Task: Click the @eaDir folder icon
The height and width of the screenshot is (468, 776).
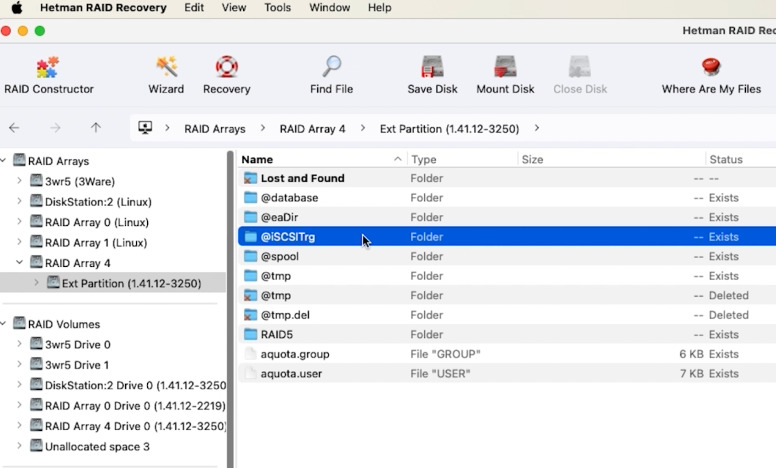Action: pyautogui.click(x=250, y=217)
